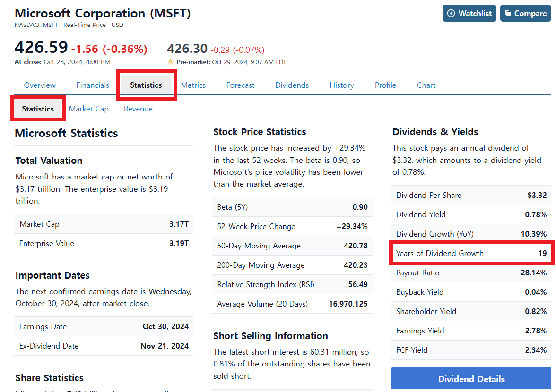Select the Statistics sub-tab
This screenshot has width=556, height=392.
point(38,109)
